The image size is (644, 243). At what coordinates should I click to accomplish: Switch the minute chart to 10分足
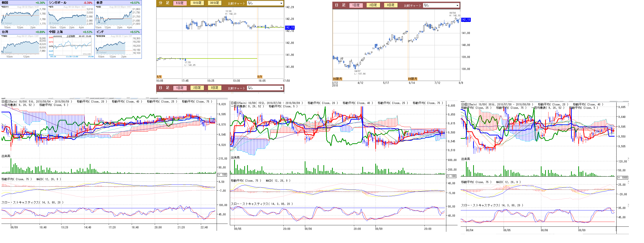tap(197, 3)
